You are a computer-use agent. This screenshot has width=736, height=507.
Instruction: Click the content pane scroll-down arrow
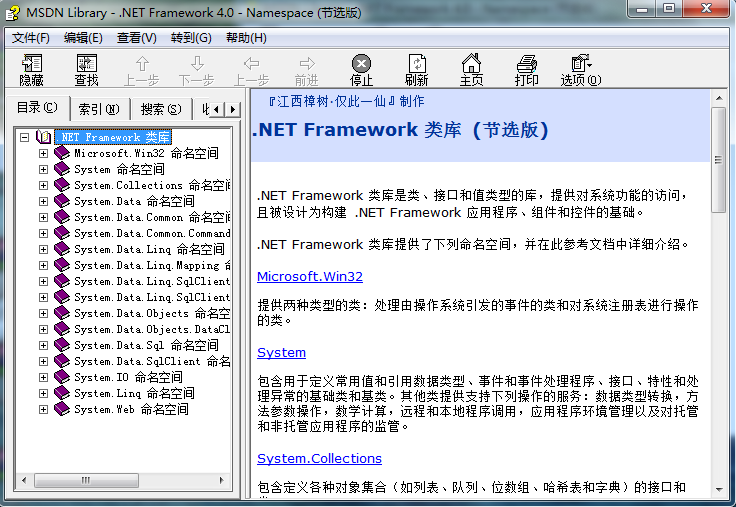point(719,490)
